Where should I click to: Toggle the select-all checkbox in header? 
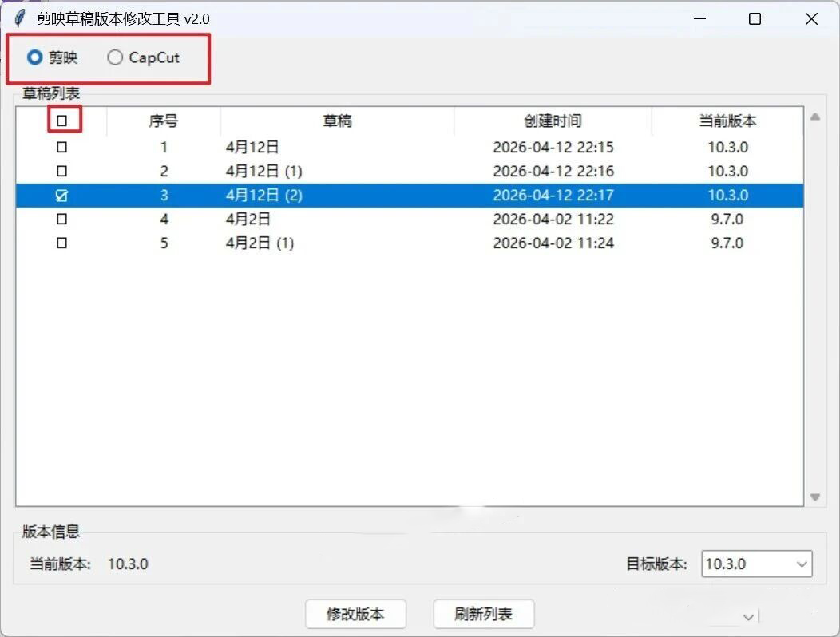tap(62, 121)
